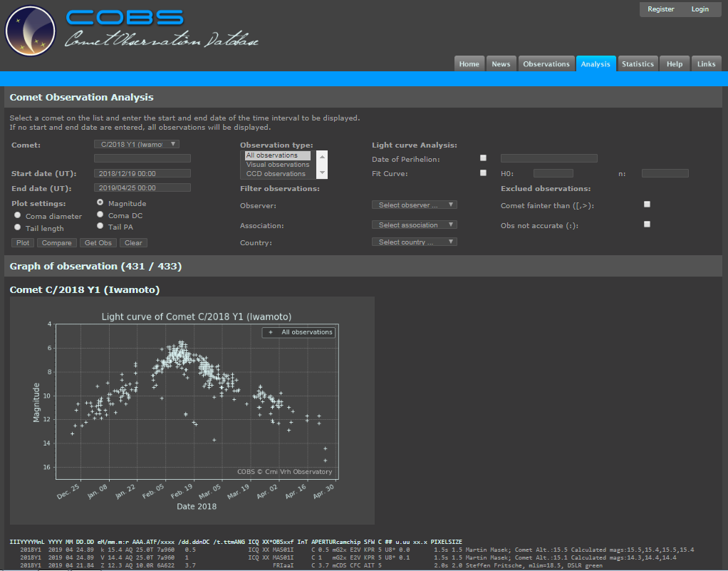Choose the Tail length plot setting
Image resolution: width=728 pixels, height=571 pixels.
[17, 227]
